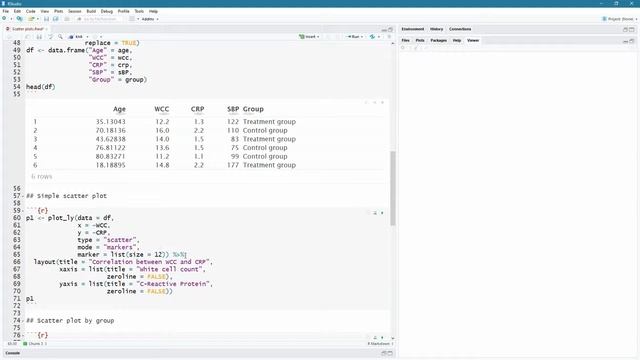Switch to the Connections tab
The image size is (640, 360).
point(460,29)
